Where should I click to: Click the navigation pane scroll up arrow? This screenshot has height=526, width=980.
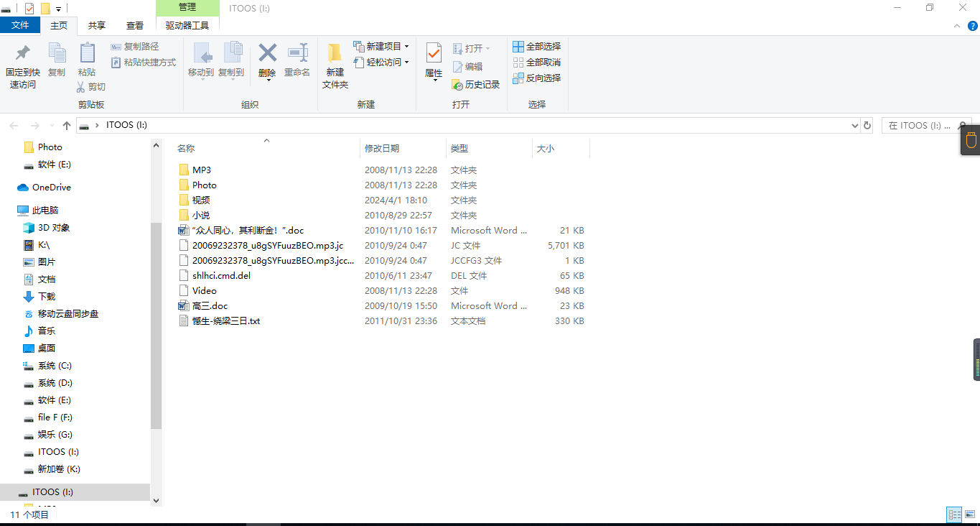click(x=157, y=145)
